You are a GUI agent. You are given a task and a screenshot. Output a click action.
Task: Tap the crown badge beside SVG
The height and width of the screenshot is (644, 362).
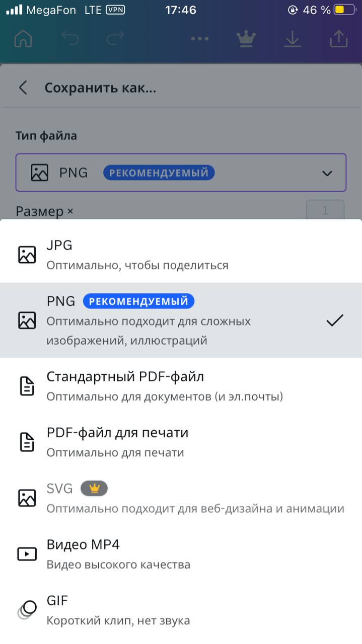tap(94, 488)
